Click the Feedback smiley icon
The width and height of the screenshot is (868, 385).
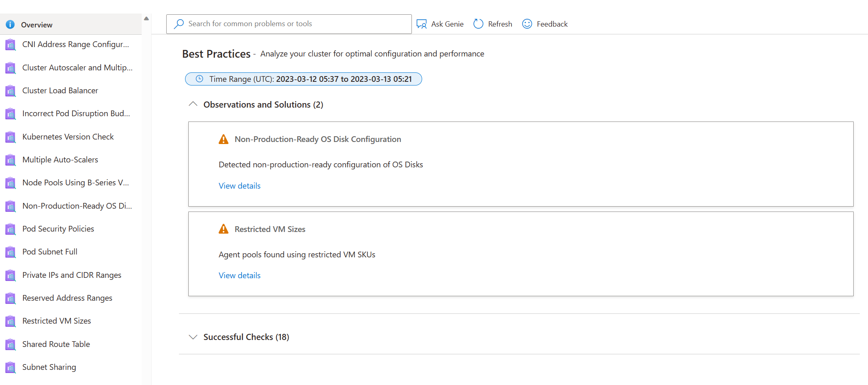pos(527,24)
